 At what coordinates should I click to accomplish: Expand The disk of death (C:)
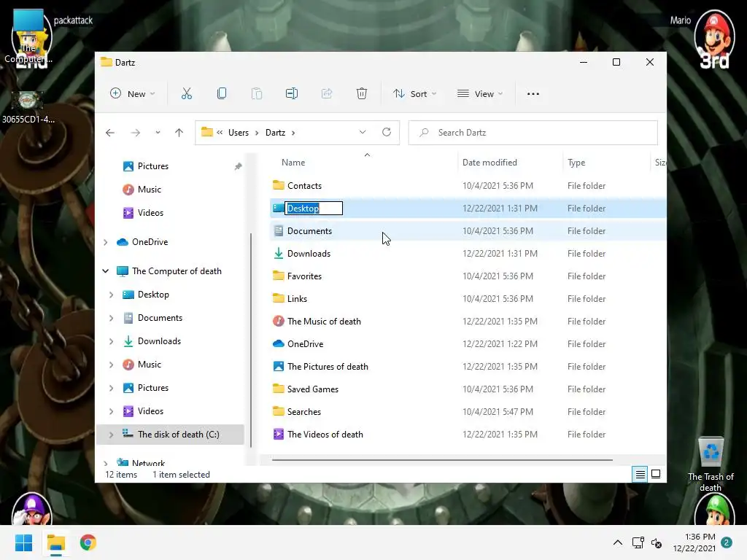pos(111,435)
